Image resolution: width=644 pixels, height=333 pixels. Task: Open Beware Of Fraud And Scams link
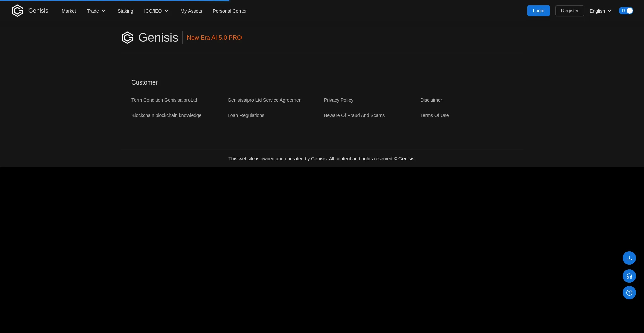coord(354,115)
